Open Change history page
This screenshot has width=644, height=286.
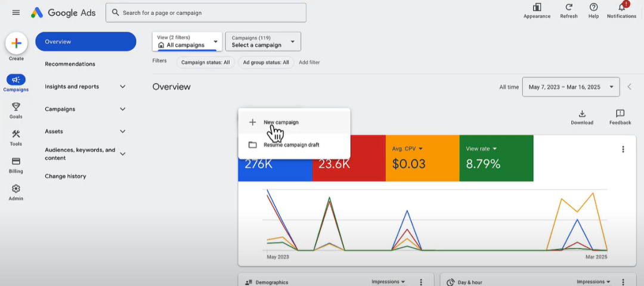[x=66, y=176]
